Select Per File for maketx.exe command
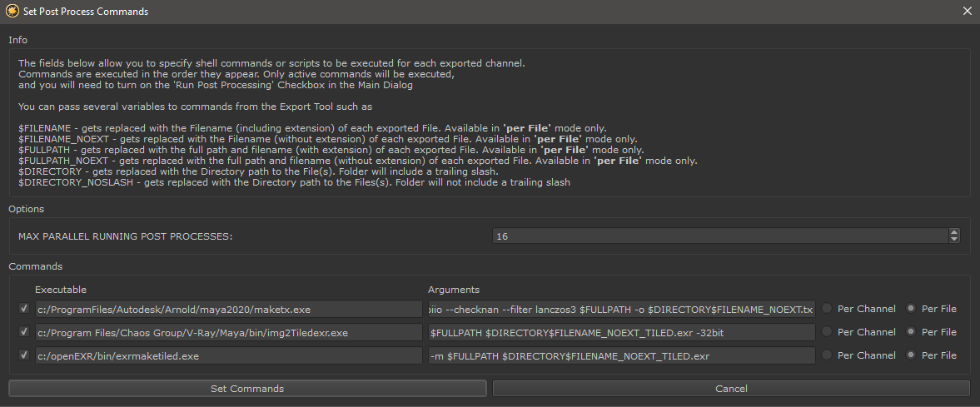980x407 pixels. [912, 309]
